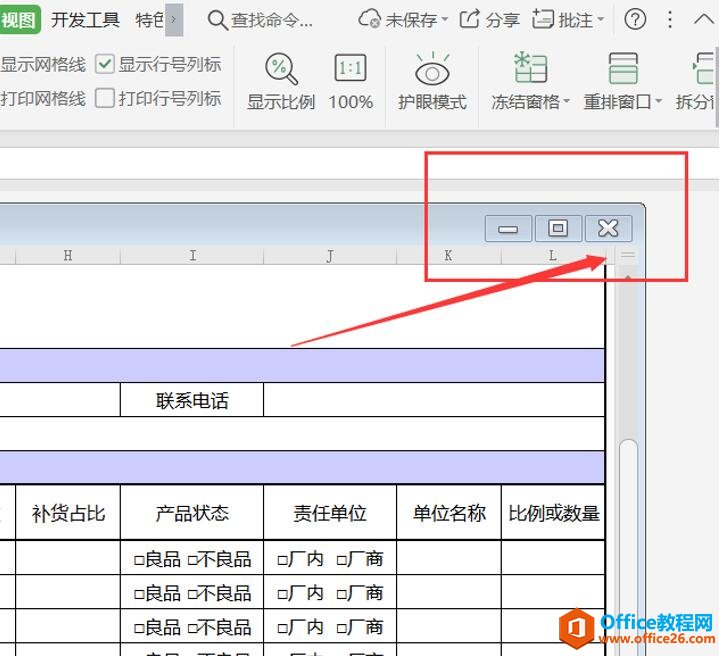The width and height of the screenshot is (722, 656).
Task: Click the 拆分 split window icon
Action: click(704, 68)
